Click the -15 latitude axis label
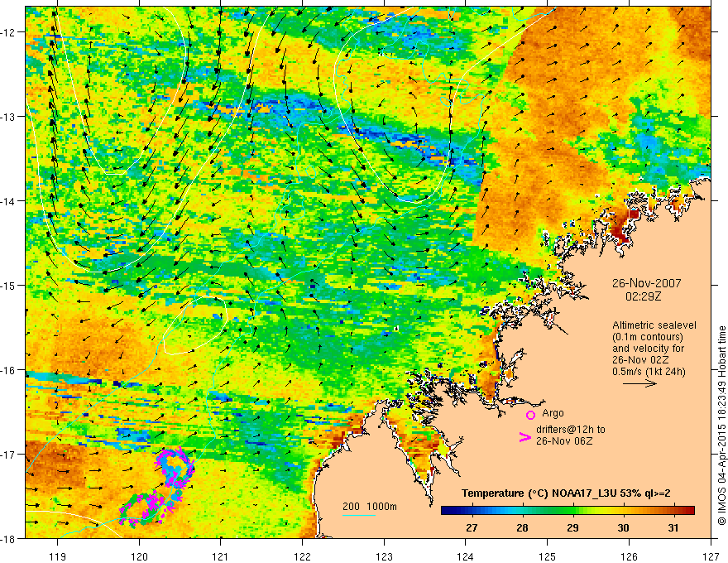728x563 pixels. [9, 285]
